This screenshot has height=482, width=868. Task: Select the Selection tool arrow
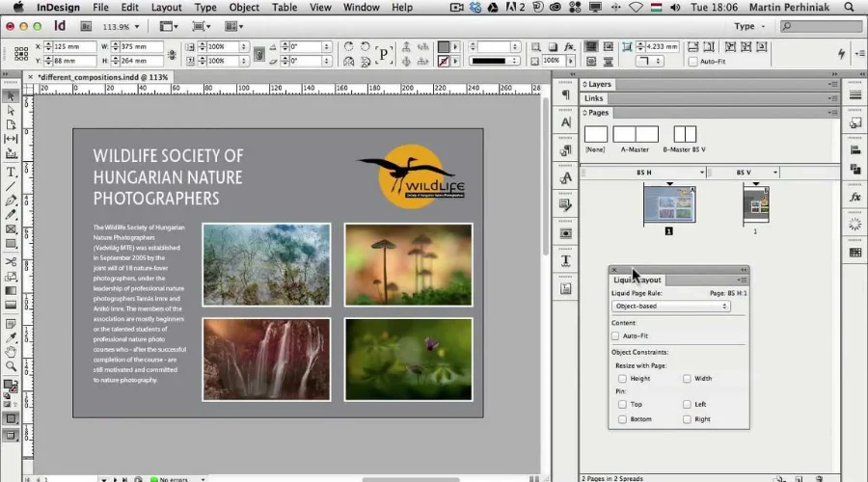[11, 95]
